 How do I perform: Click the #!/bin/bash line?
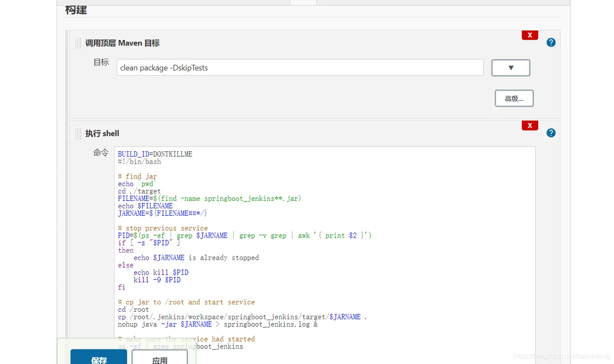coord(139,162)
